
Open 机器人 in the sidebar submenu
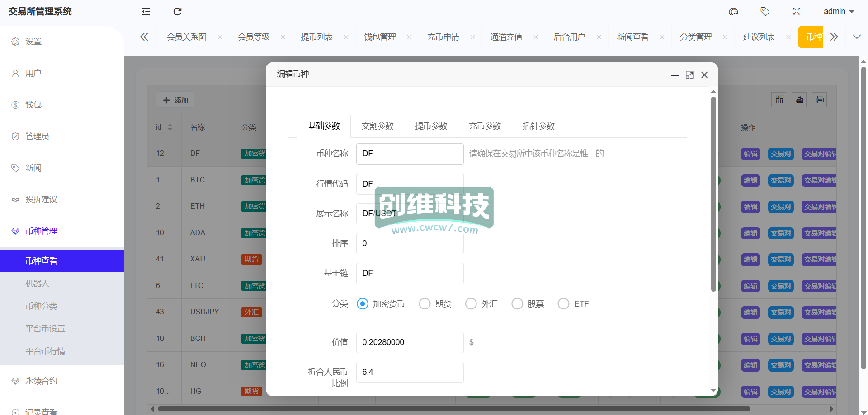pos(37,284)
